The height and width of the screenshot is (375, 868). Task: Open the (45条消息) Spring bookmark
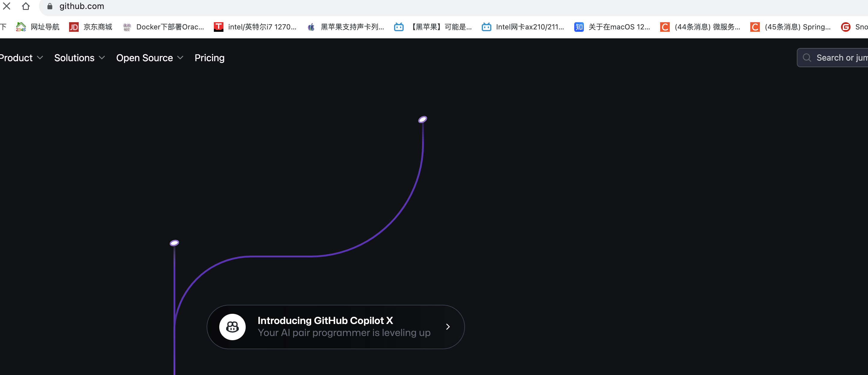coord(791,27)
